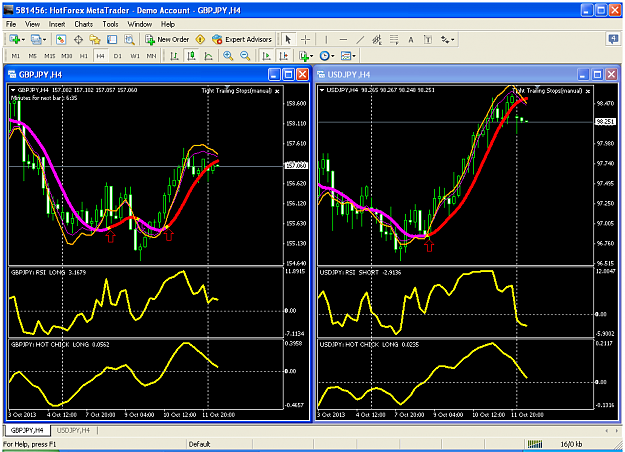This screenshot has height=452, width=625.
Task: Toggle chart auto scroll icon
Action: 266,56
